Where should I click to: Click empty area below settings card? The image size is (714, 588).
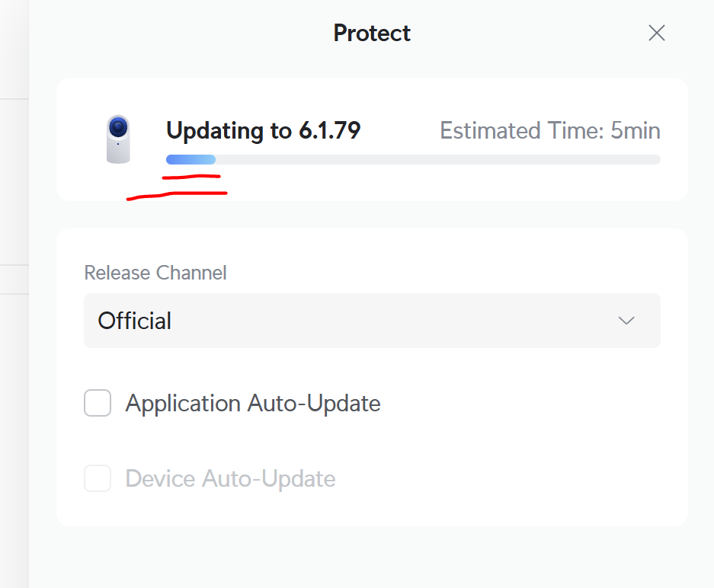point(372,556)
